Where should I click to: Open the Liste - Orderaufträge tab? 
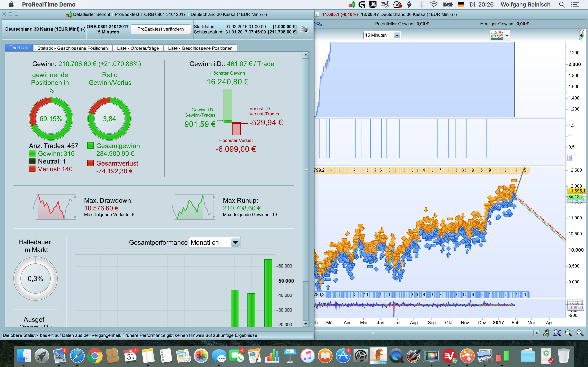[x=138, y=48]
